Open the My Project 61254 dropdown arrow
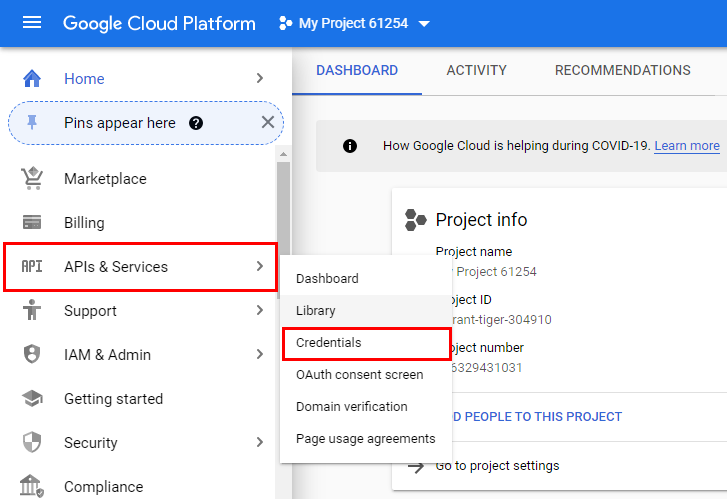727x499 pixels. (x=424, y=24)
